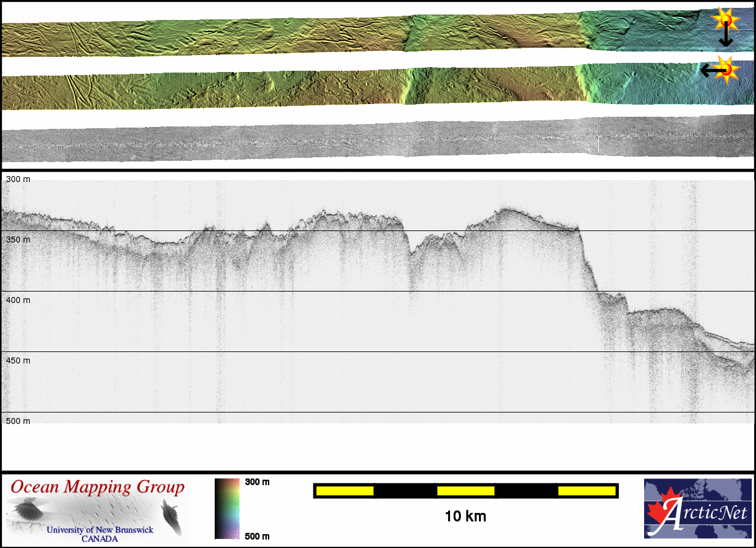Click the 500 m label beside color legend

[x=257, y=536]
